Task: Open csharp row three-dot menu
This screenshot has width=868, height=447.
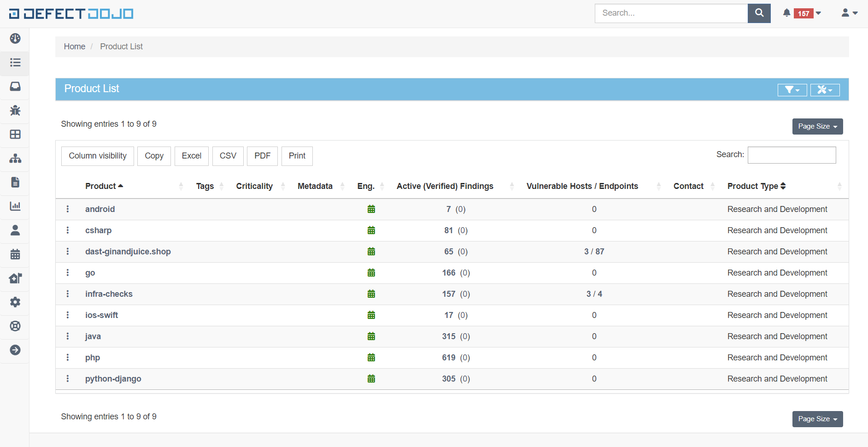Action: 68,230
